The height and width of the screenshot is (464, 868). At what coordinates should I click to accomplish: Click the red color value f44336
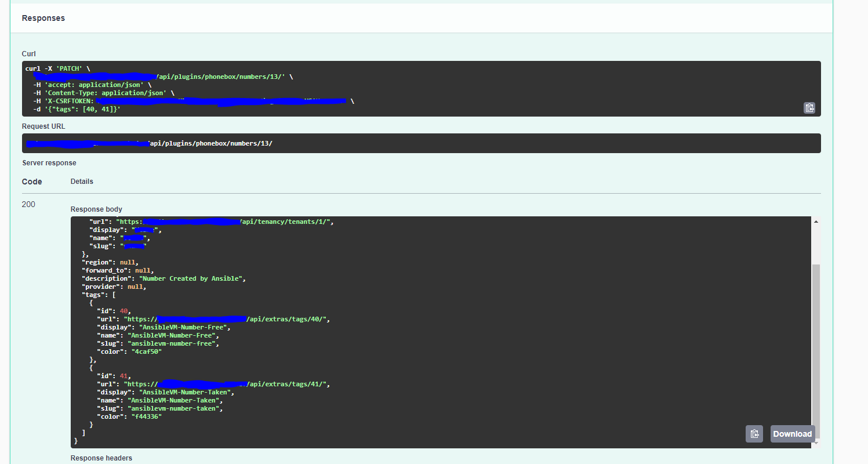click(146, 416)
